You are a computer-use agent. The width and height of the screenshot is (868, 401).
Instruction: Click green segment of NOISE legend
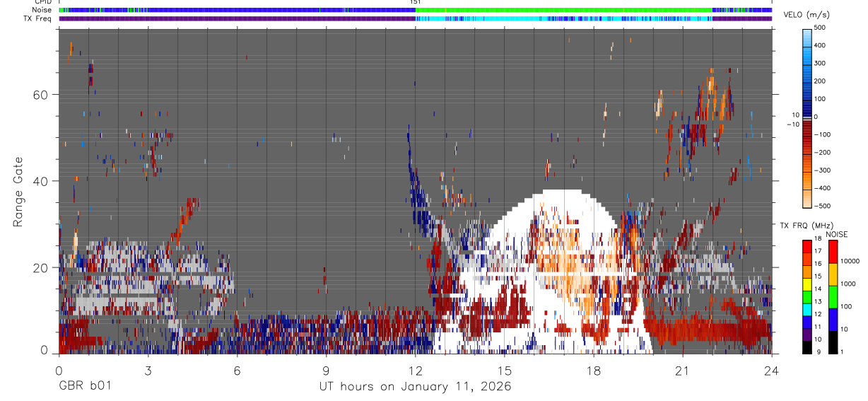click(833, 296)
